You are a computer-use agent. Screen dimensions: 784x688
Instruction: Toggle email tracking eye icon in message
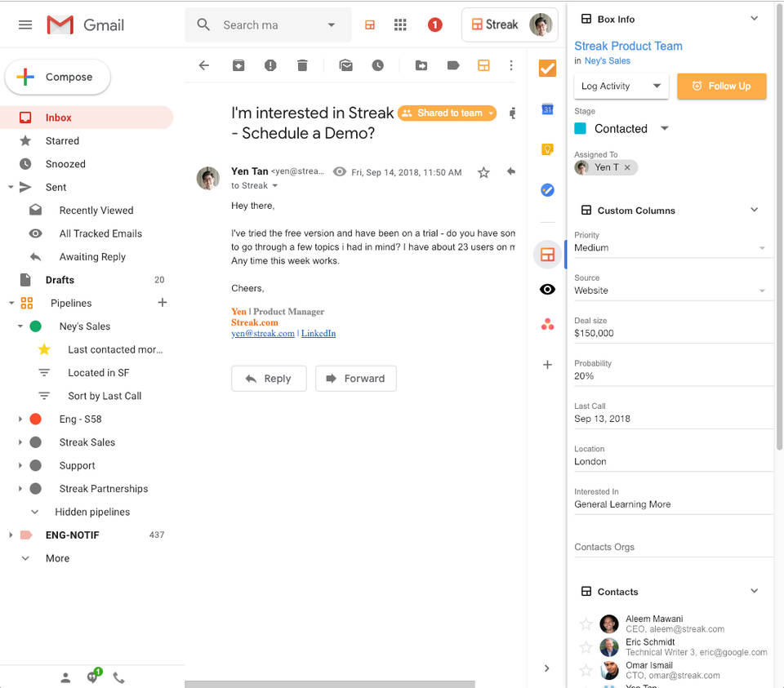(340, 172)
